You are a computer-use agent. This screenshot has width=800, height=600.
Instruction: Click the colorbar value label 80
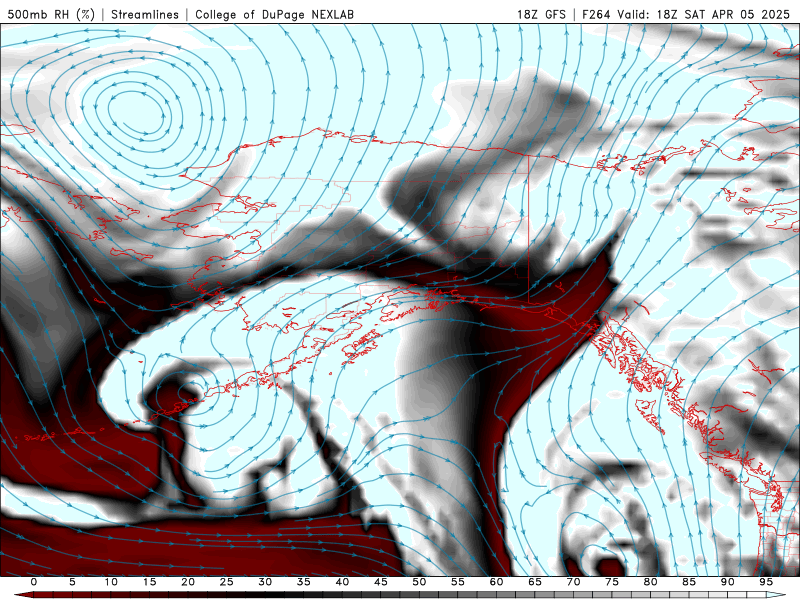point(650,582)
